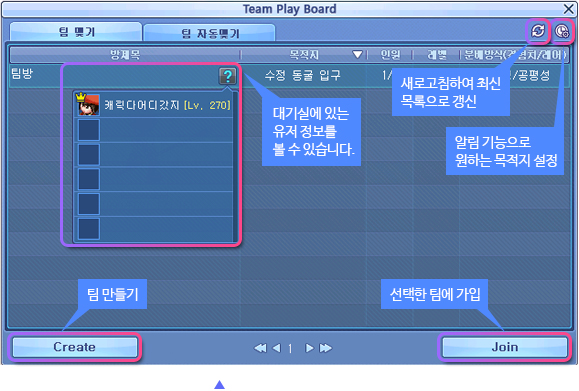Open the alarm destination settings icon

tap(562, 31)
